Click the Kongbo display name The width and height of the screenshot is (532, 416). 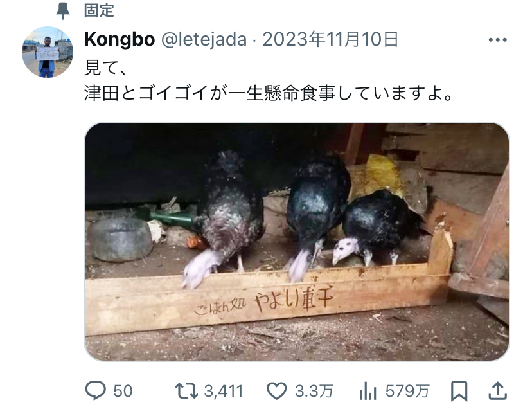(120, 39)
